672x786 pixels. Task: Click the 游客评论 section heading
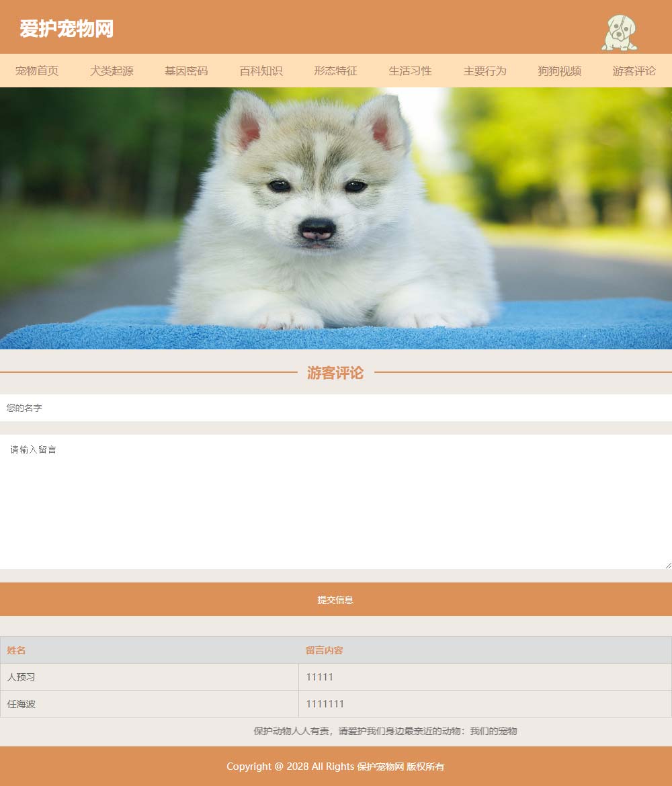pos(335,372)
